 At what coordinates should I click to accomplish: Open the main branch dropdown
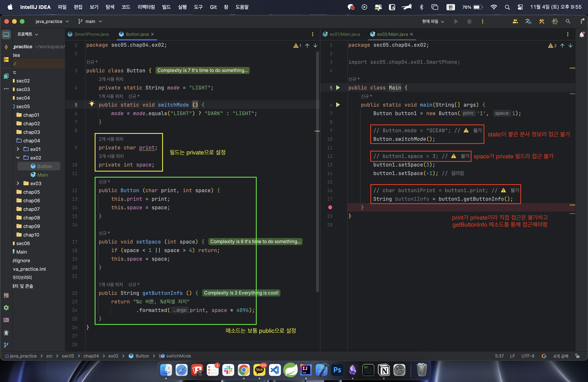tap(90, 22)
